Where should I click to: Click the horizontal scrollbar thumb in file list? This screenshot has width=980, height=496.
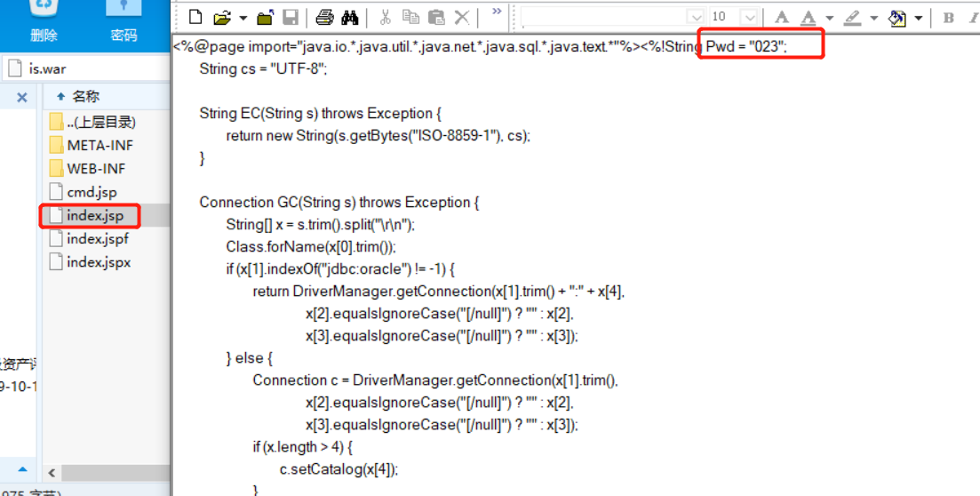point(116,473)
